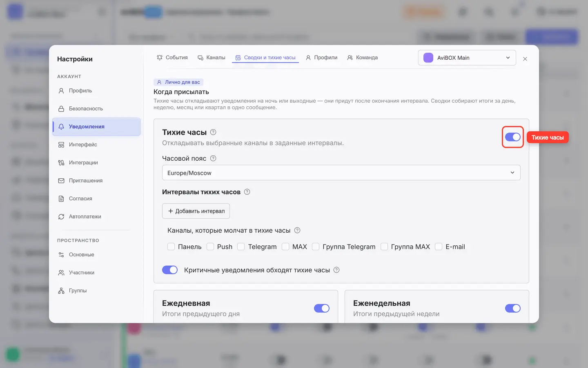The width and height of the screenshot is (588, 368).
Task: Toggle the Еженедельная summary switch
Action: pos(513,308)
